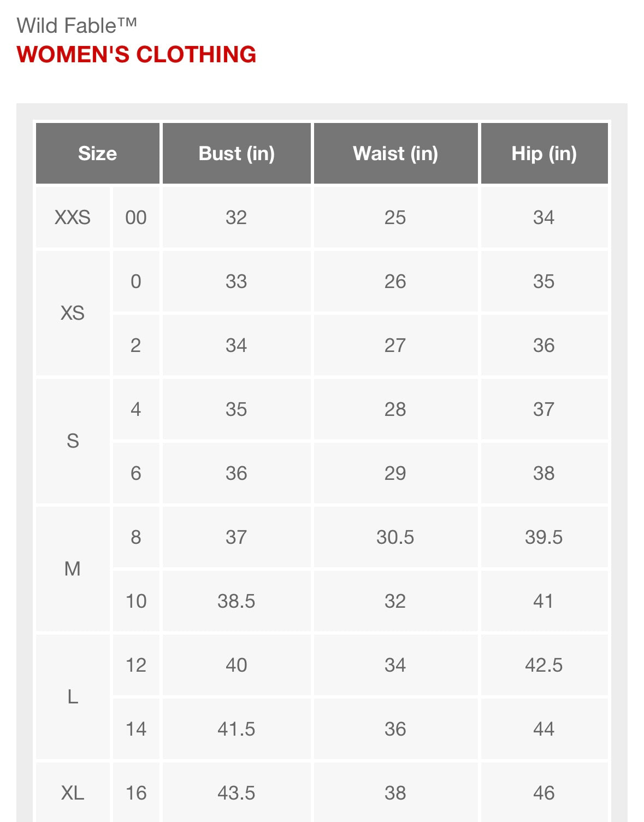
Task: Click the S size label cell
Action: 73,441
